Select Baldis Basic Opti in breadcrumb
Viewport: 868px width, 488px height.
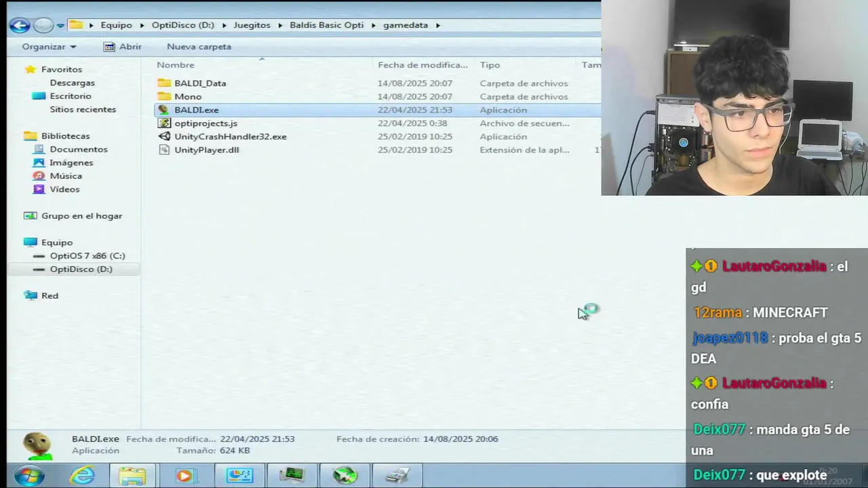(326, 25)
